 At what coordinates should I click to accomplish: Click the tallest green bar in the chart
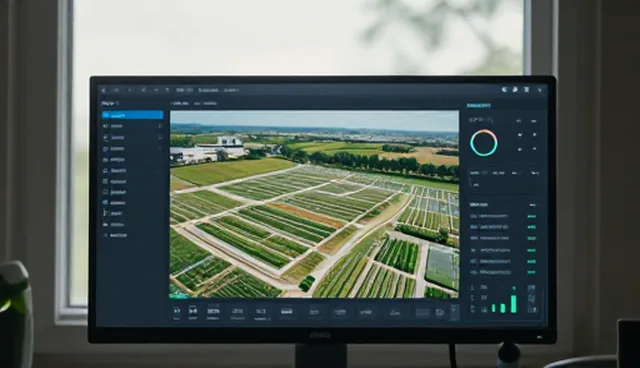513,304
